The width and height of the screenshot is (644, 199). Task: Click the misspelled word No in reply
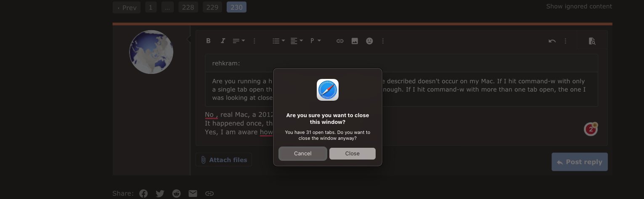[209, 115]
